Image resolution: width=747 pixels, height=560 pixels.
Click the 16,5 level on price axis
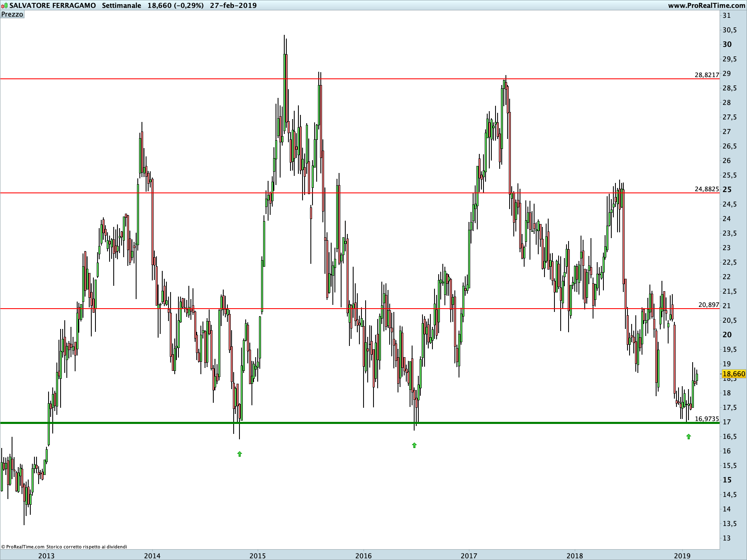(x=730, y=436)
